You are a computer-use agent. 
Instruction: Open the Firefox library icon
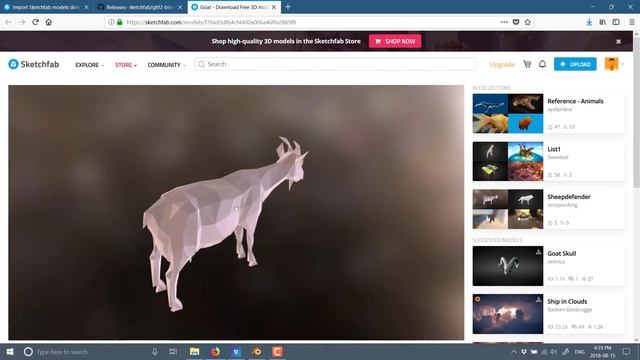pos(602,22)
